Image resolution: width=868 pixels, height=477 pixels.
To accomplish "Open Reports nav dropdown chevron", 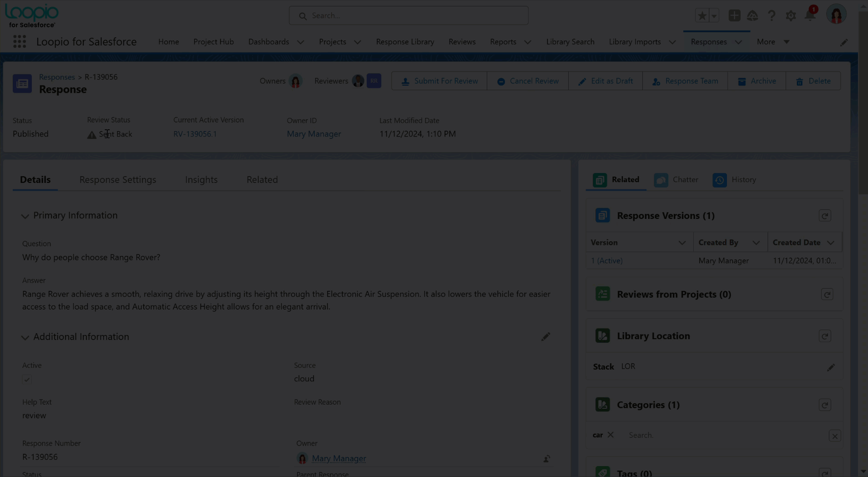I will (528, 42).
